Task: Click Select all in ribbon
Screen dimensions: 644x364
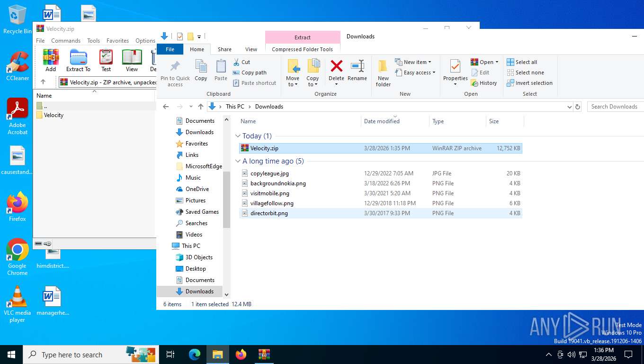Action: 522,62
